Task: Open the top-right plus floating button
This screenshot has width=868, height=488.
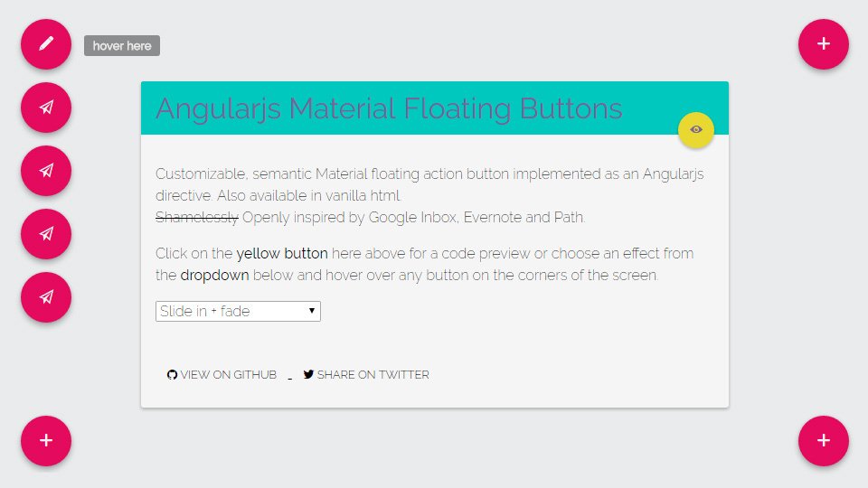Action: (823, 44)
